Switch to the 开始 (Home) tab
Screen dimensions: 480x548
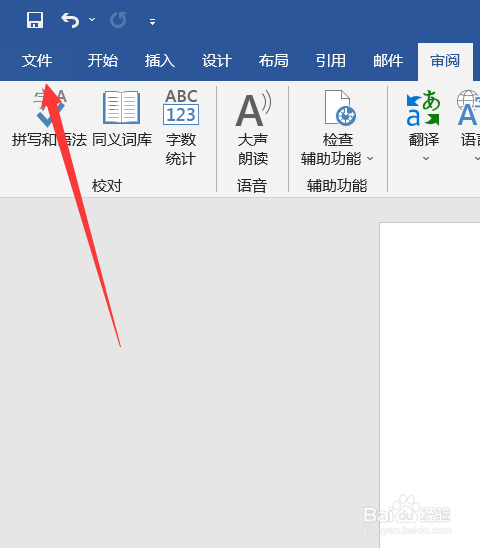[102, 61]
